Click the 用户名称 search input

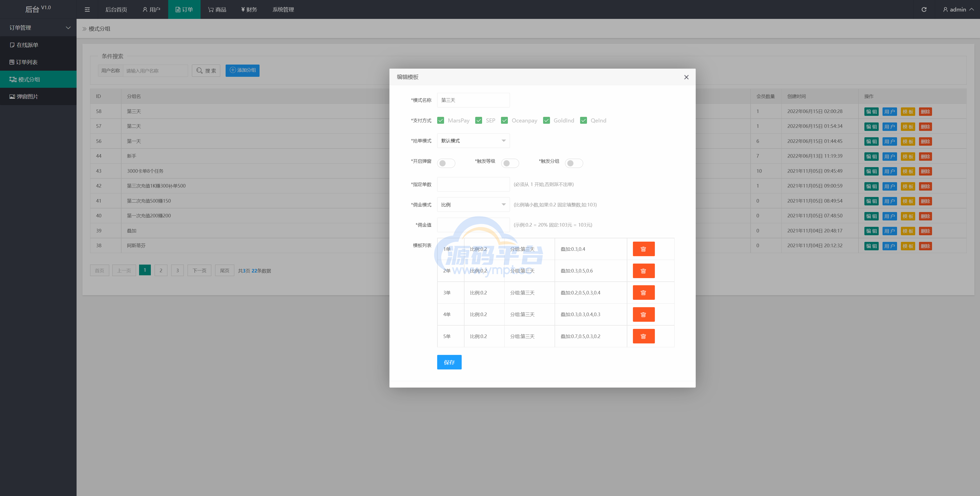coord(155,71)
